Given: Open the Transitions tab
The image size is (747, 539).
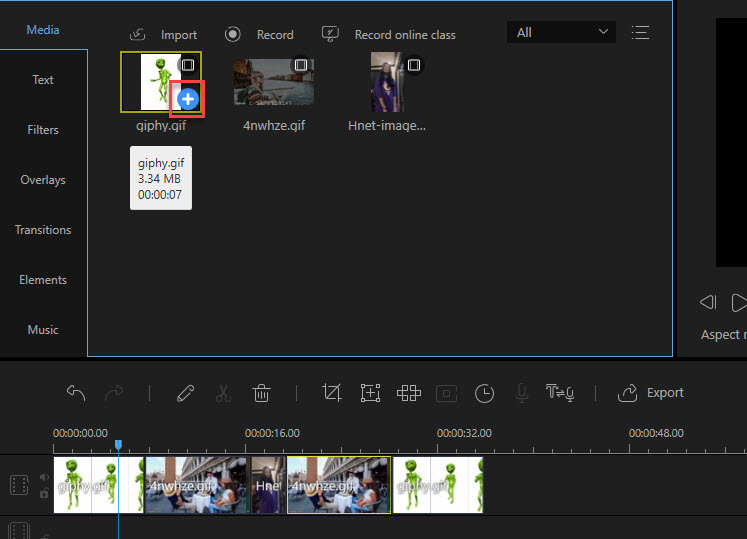Looking at the screenshot, I should point(43,230).
